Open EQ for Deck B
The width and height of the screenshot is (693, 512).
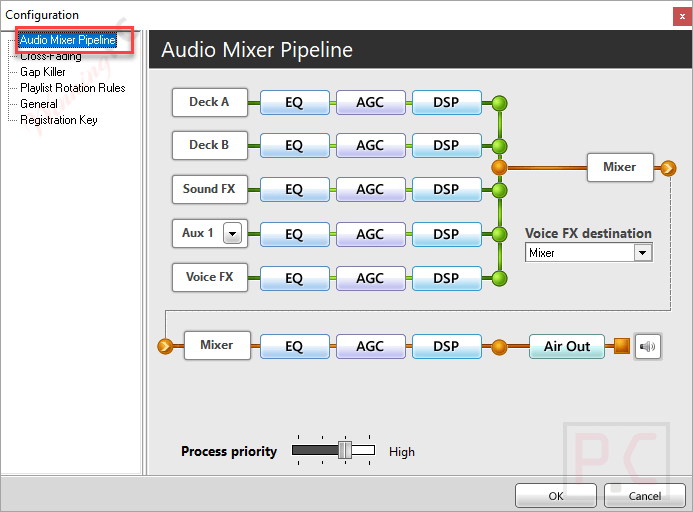[295, 145]
